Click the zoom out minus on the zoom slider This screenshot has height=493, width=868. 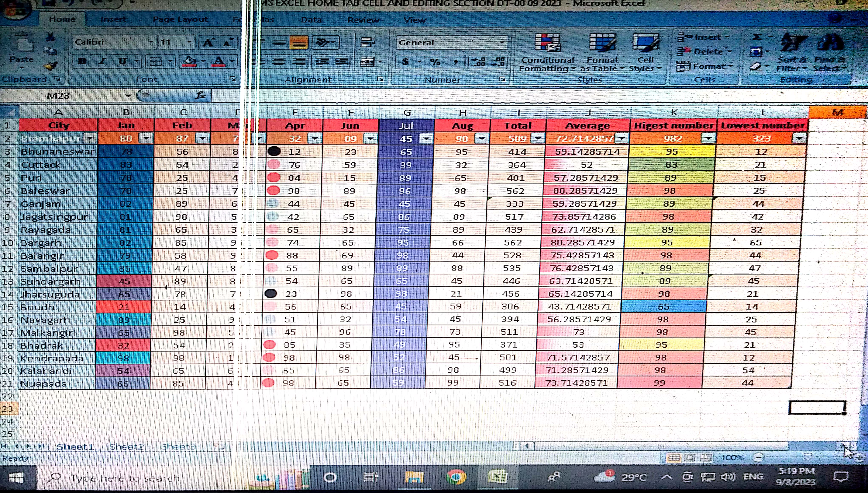[x=758, y=457]
